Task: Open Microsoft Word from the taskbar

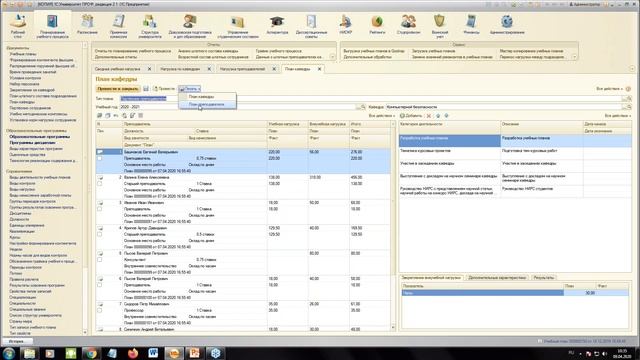Action: pyautogui.click(x=153, y=353)
